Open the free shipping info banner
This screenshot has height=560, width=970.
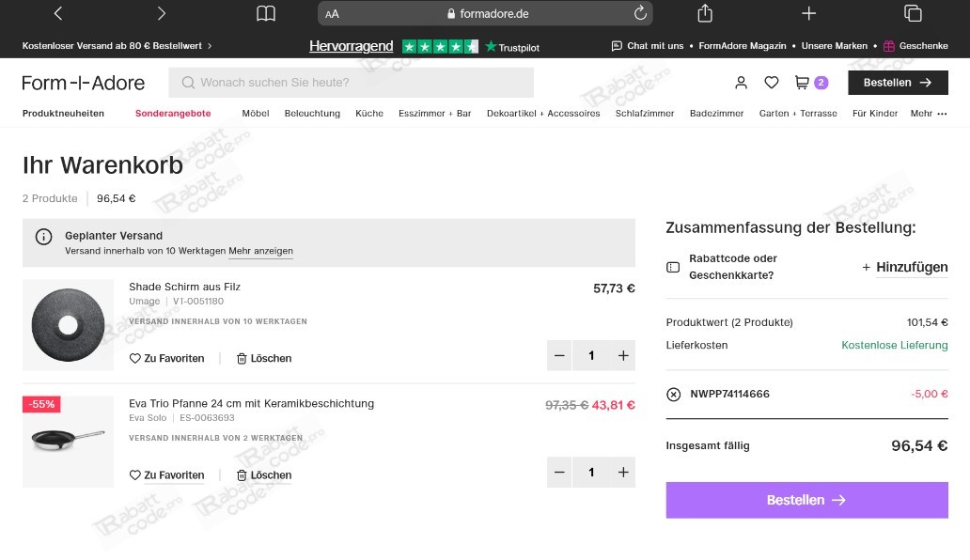(x=117, y=46)
